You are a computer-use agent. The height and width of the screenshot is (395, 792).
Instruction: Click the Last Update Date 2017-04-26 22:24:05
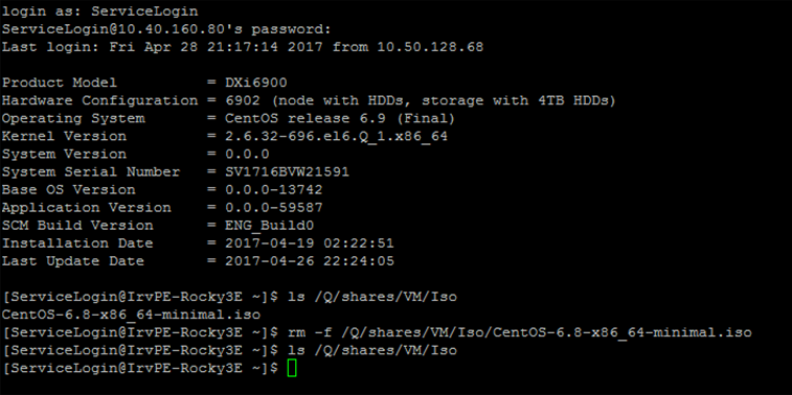309,261
